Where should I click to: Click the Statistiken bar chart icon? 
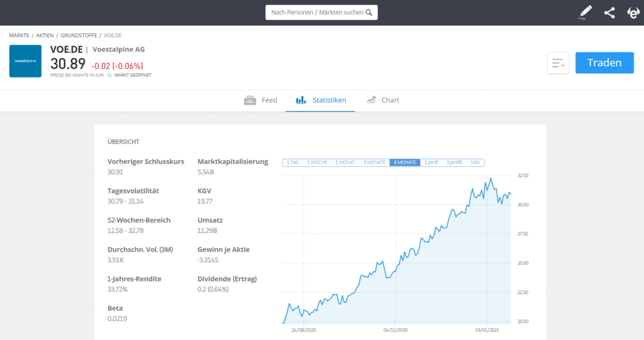pyautogui.click(x=301, y=100)
